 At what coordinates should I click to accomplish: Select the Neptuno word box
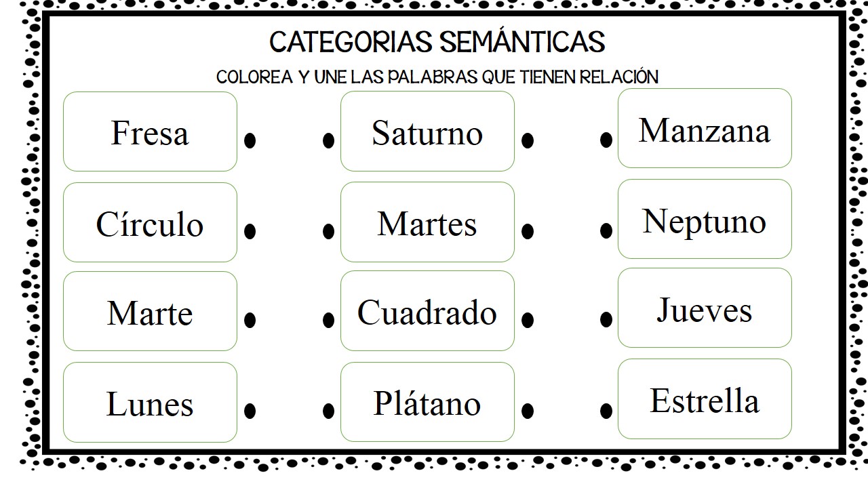click(705, 219)
